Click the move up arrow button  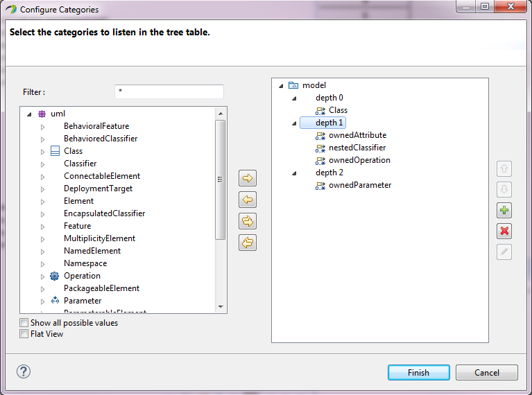[504, 168]
